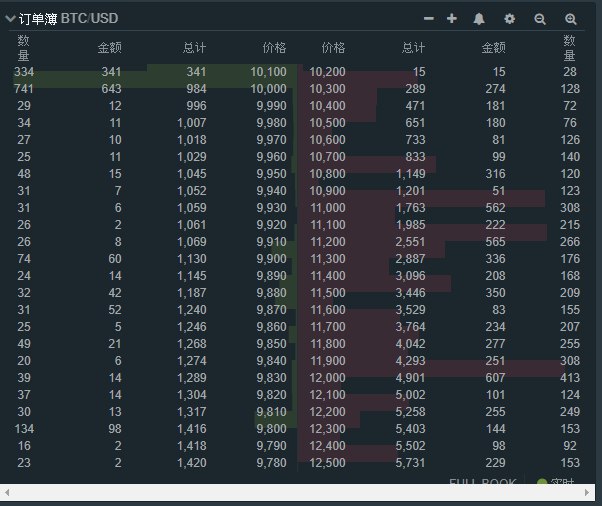Click the bid price 9,780

click(x=270, y=463)
